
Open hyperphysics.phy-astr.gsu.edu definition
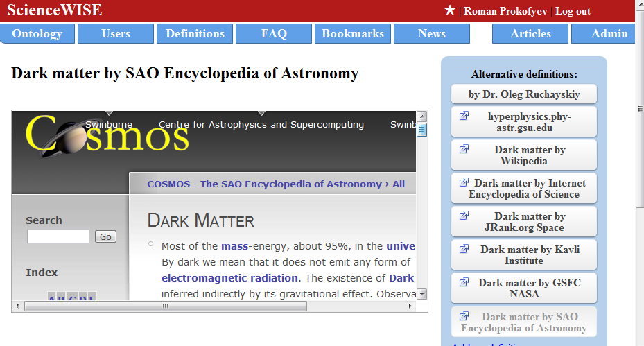point(524,121)
